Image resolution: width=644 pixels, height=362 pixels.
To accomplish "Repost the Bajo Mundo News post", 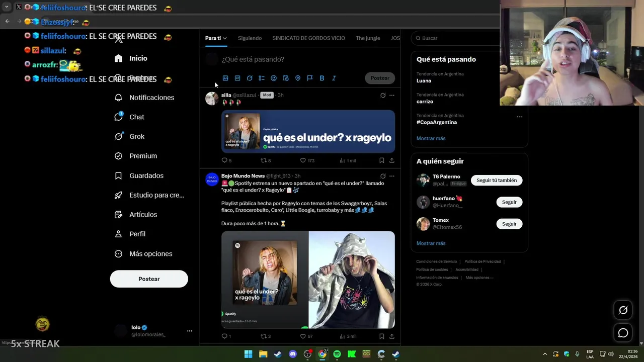I will point(265,336).
